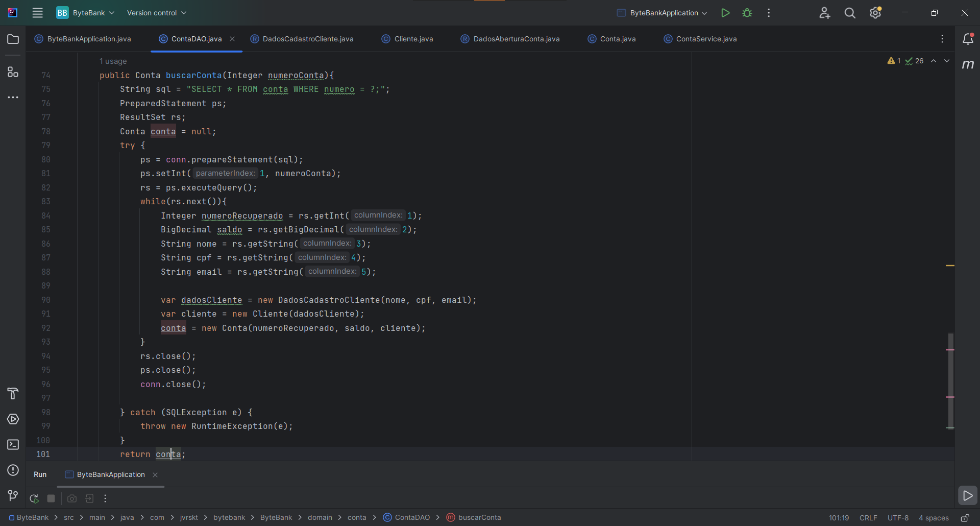Screen dimensions: 980x526
Task: Open the Build hammer tool window
Action: 13,394
